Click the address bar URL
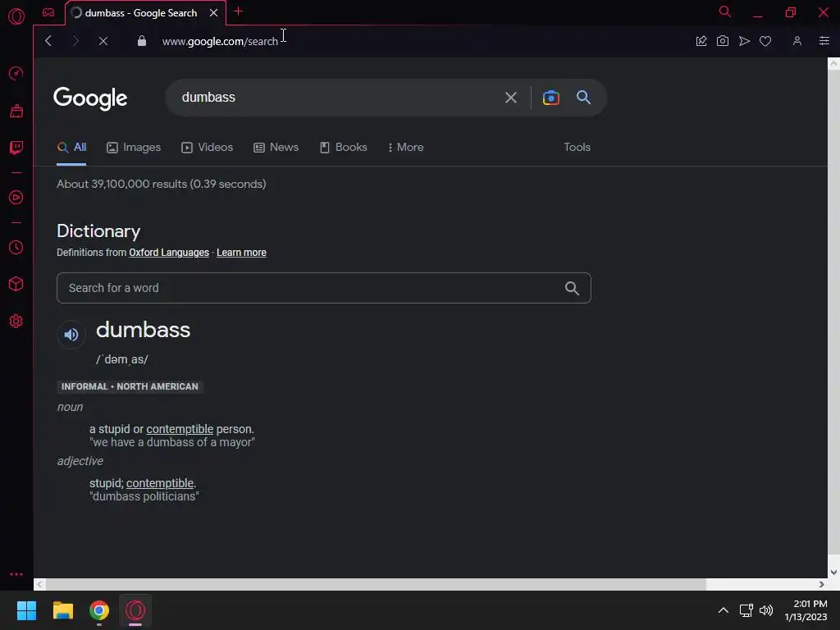Screen dimensions: 840x630 tap(220, 41)
